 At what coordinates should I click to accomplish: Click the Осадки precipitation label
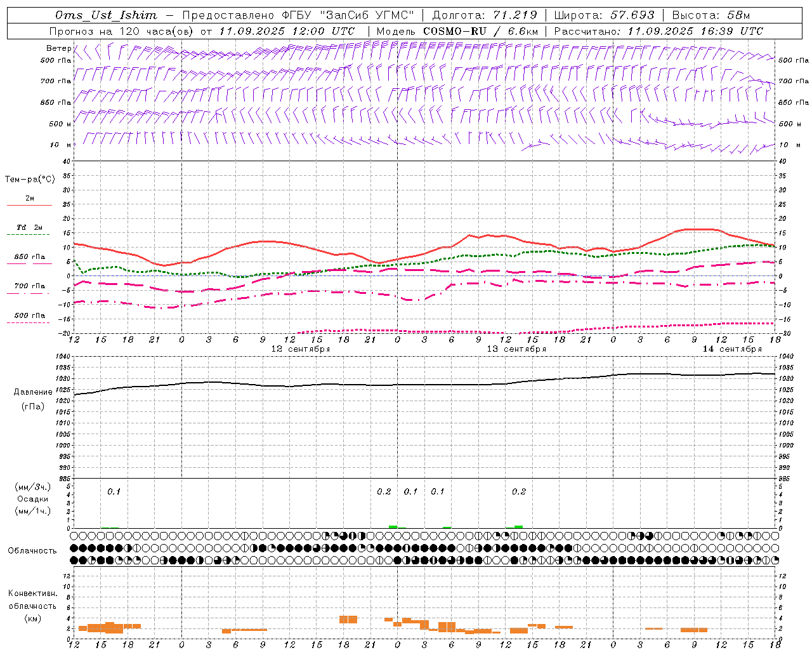pos(33,499)
